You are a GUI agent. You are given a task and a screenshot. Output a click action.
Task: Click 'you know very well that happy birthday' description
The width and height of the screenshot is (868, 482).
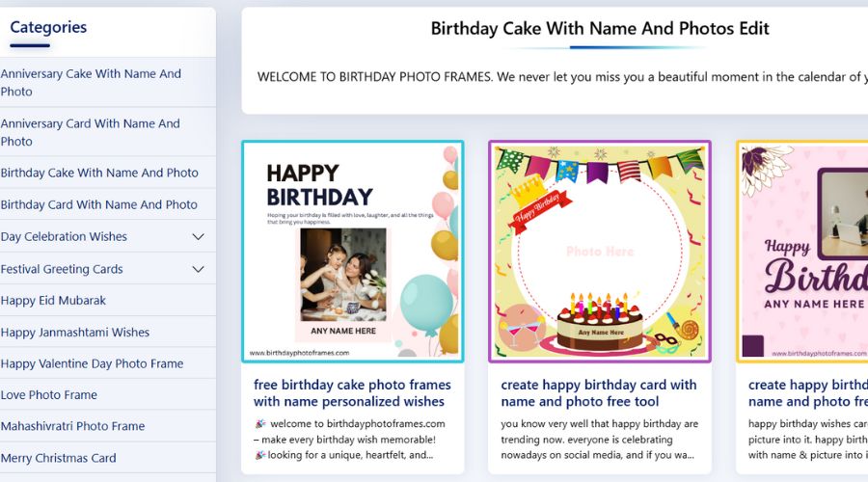coord(600,440)
